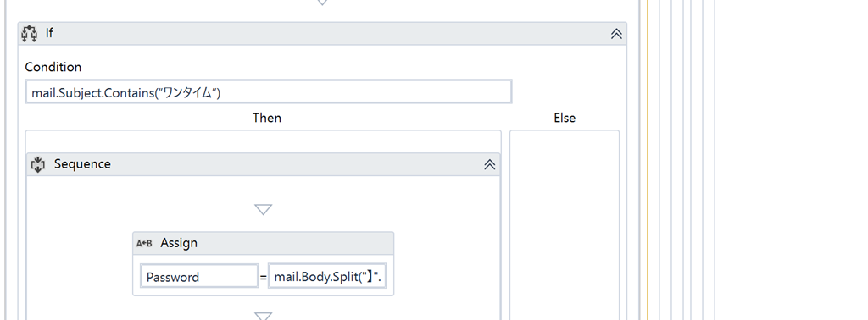
Task: Focus the Password variable field in Assign
Action: (199, 276)
